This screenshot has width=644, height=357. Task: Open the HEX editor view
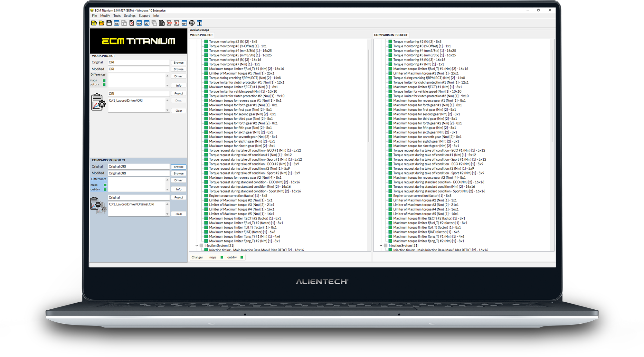click(139, 23)
